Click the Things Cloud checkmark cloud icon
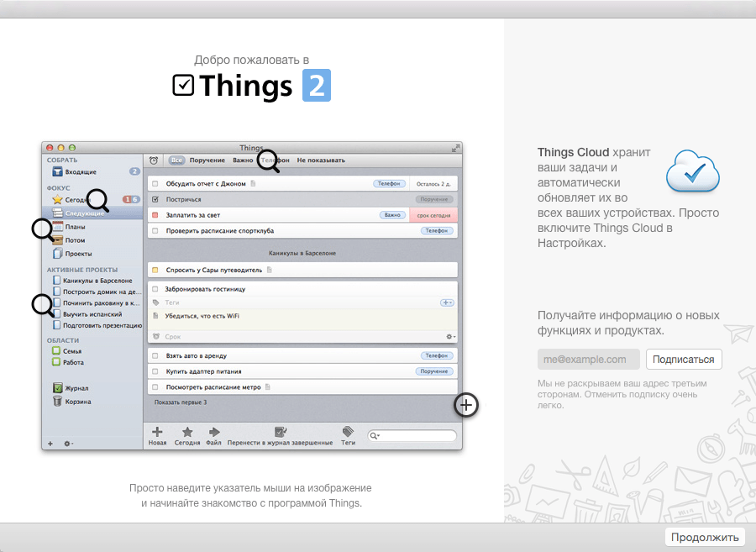 pyautogui.click(x=693, y=171)
